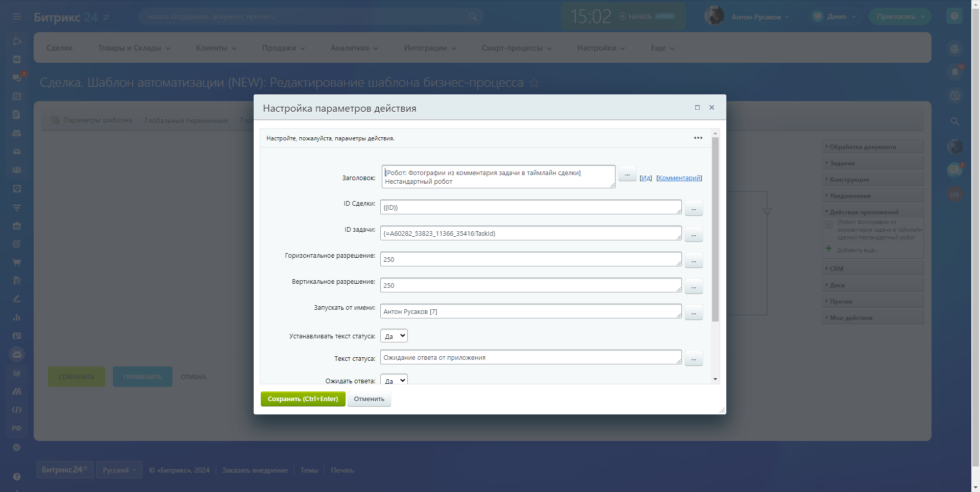Viewport: 980px width, 492px height.
Task: Click the three-dots options icon in dialog header
Action: [x=698, y=138]
